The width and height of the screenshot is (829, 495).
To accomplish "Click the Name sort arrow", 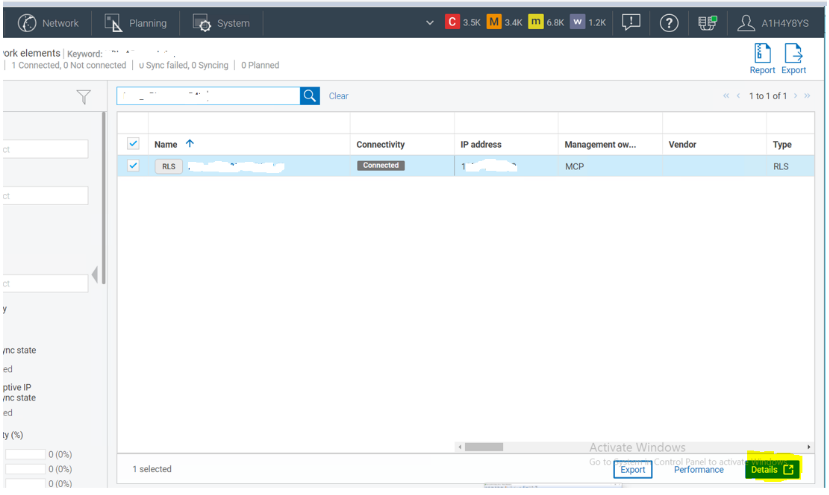I will tap(190, 143).
